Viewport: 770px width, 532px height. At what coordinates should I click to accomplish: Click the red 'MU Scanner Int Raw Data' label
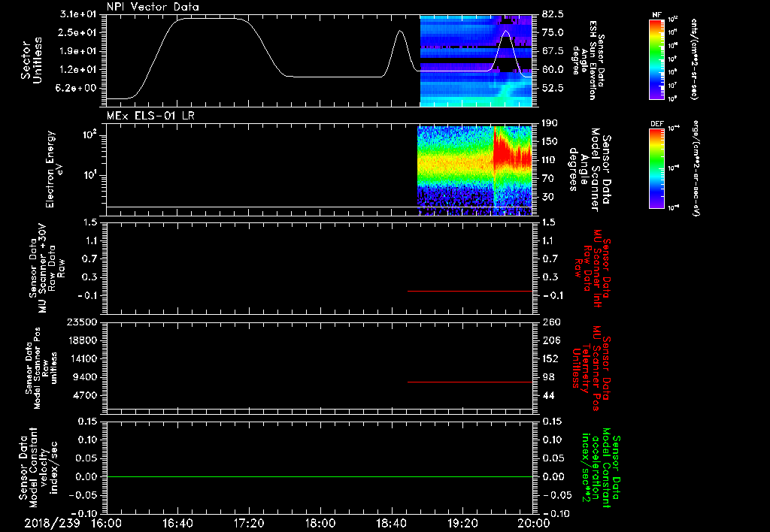tap(593, 268)
